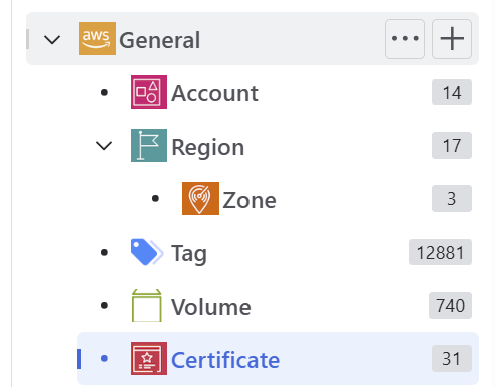Click the pink Account icon

(x=149, y=92)
